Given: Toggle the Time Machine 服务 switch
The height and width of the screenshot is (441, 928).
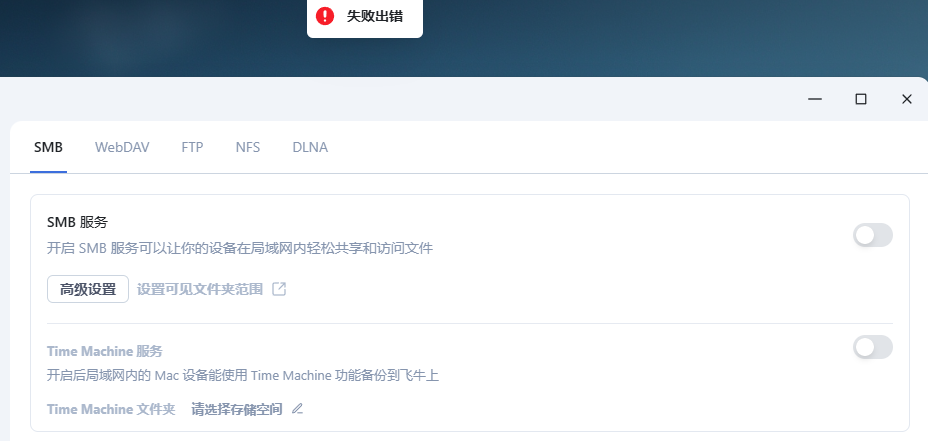Looking at the screenshot, I should coord(872,347).
